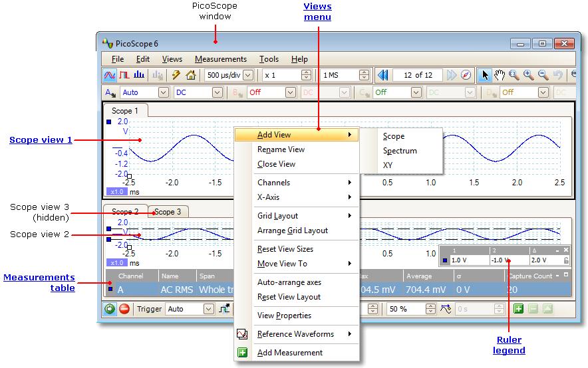Open Channel B range Off dropdown
The image size is (588, 368).
point(291,92)
